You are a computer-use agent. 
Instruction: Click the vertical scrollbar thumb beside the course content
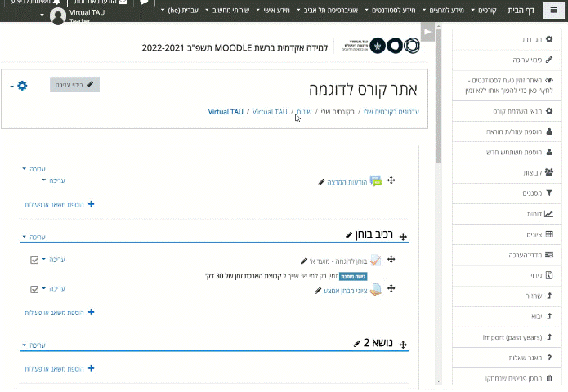[x=438, y=96]
